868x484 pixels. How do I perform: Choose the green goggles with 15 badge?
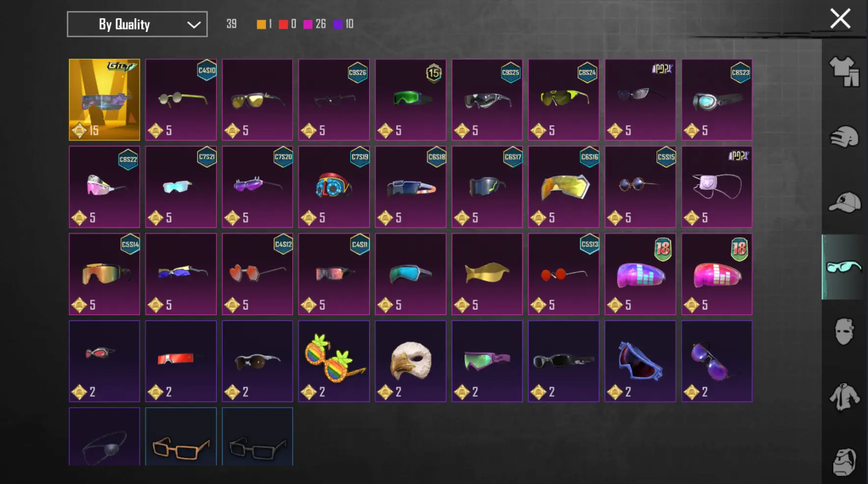411,100
